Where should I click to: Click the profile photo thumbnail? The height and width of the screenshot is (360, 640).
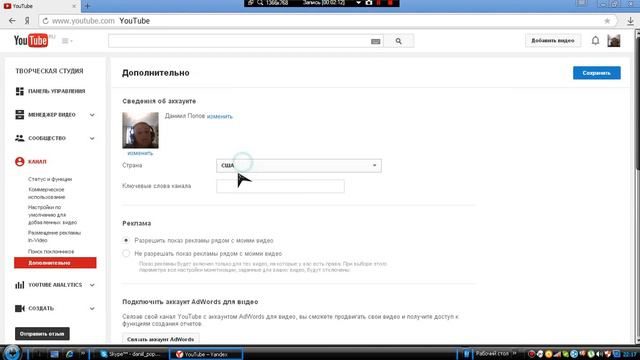pyautogui.click(x=140, y=130)
